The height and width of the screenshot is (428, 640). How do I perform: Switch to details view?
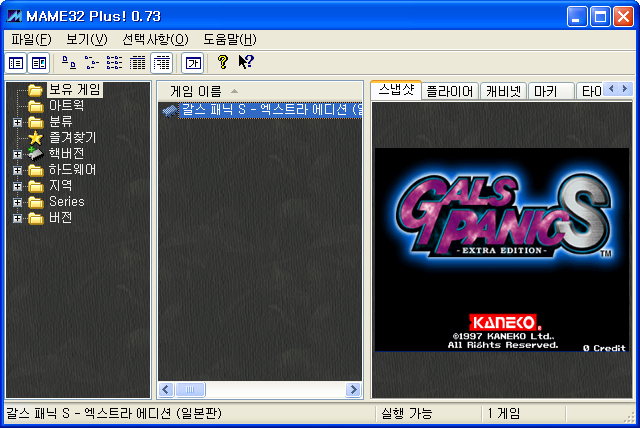[x=138, y=63]
